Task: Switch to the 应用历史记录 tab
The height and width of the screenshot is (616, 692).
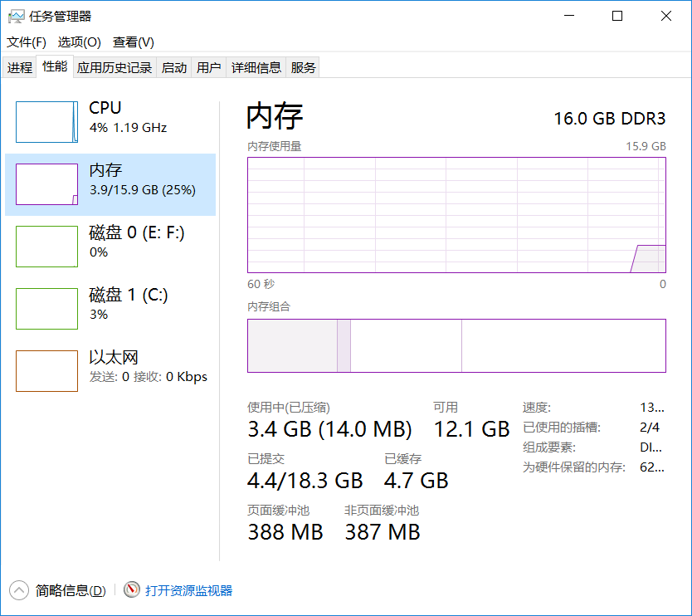Action: pos(115,67)
